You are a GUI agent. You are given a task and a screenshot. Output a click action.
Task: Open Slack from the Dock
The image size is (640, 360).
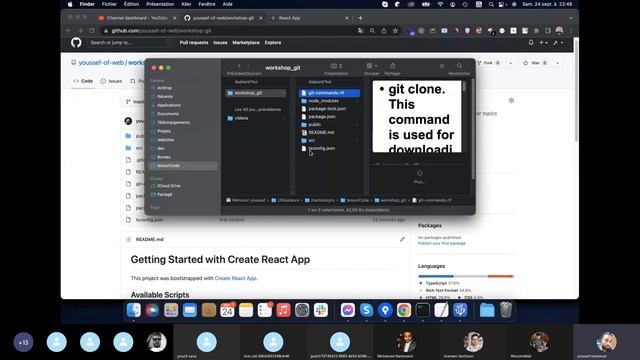tap(321, 310)
